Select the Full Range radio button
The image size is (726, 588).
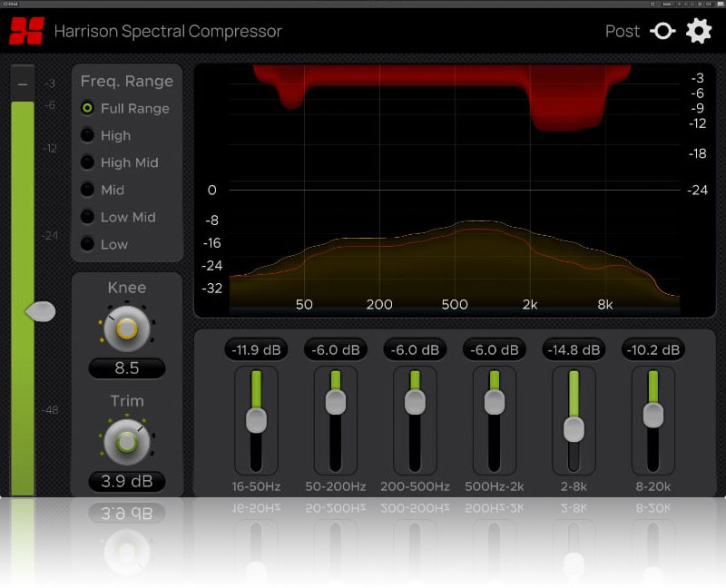click(x=87, y=108)
